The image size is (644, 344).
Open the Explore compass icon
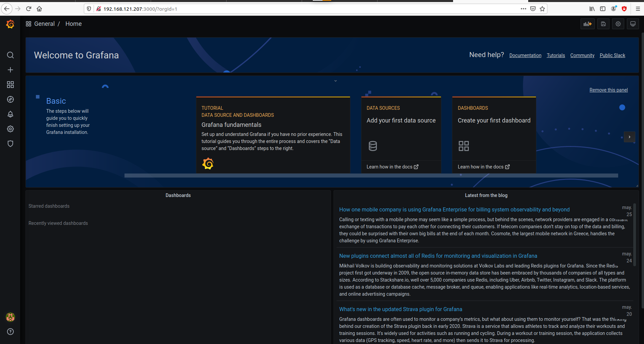point(10,99)
